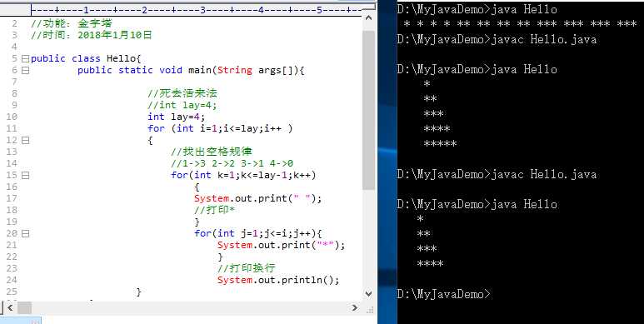Collapse the fold at line 15 for k loop
644x324 pixels.
[x=26, y=176]
